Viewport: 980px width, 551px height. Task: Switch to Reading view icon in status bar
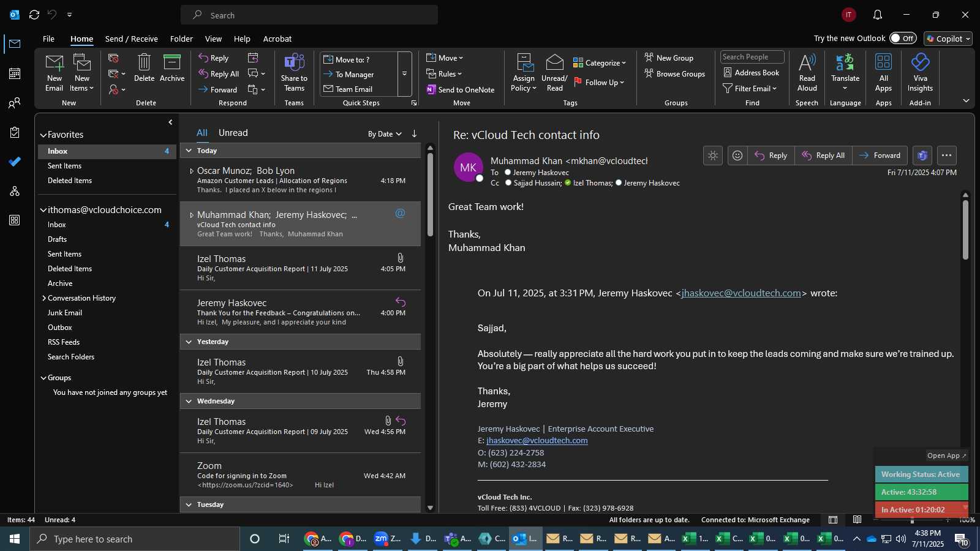(x=858, y=520)
